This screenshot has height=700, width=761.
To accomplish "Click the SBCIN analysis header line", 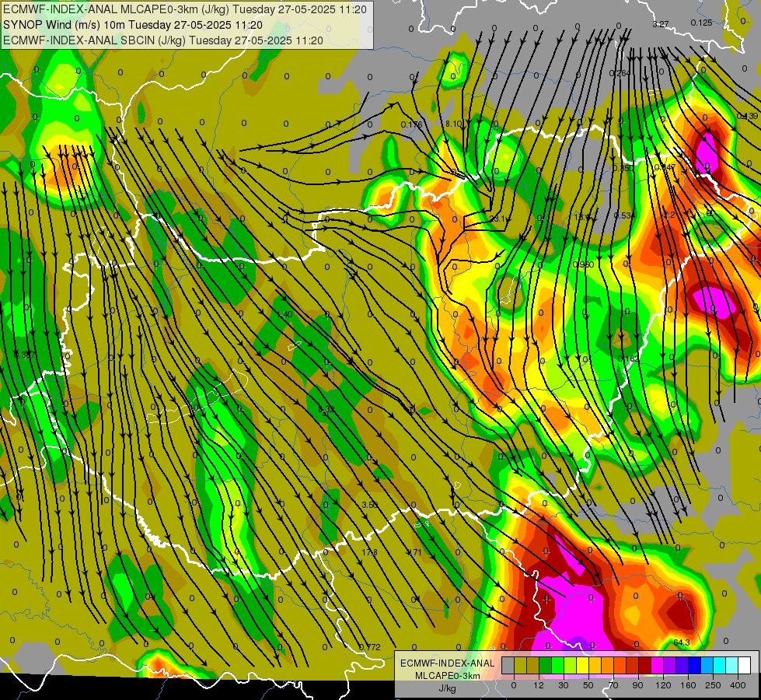I will point(163,40).
